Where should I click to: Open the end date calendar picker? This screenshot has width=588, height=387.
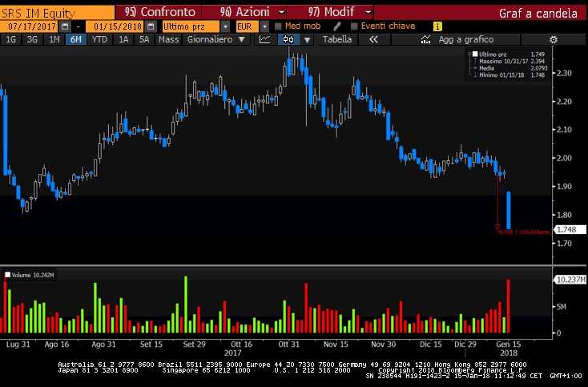click(151, 26)
